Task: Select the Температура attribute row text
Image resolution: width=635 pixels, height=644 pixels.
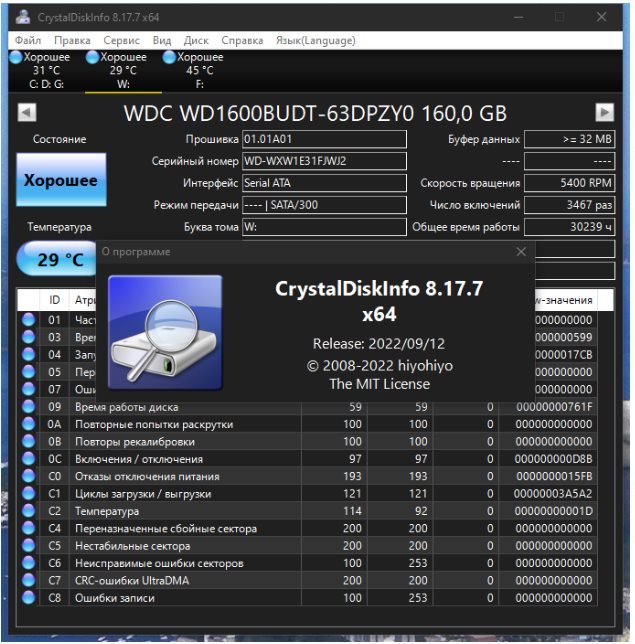Action: pyautogui.click(x=107, y=511)
